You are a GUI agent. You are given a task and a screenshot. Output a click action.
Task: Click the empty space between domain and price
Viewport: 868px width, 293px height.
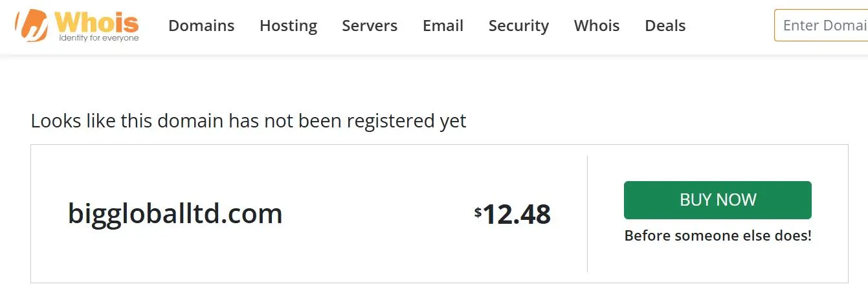(x=379, y=213)
